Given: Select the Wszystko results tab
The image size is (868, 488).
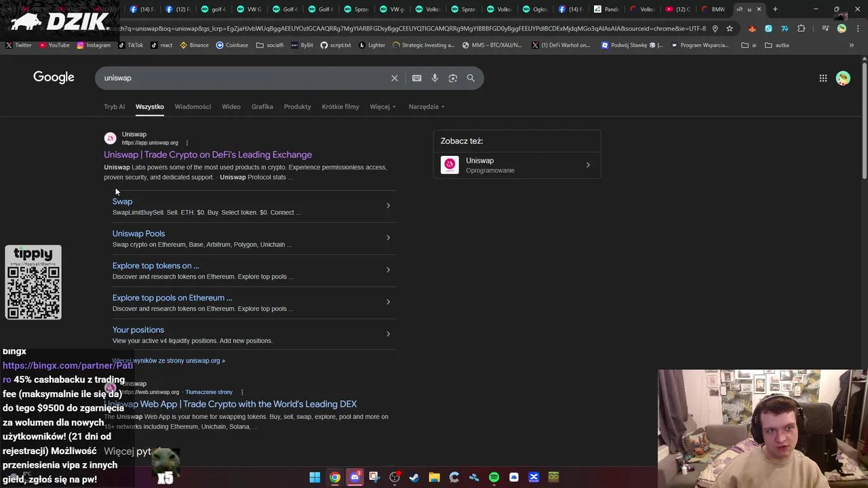Looking at the screenshot, I should point(150,106).
